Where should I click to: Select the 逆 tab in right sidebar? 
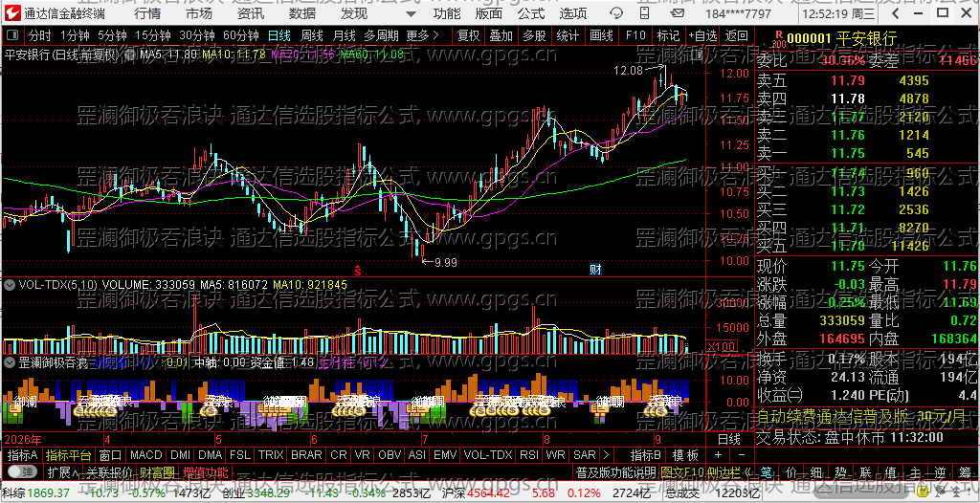click(x=938, y=471)
